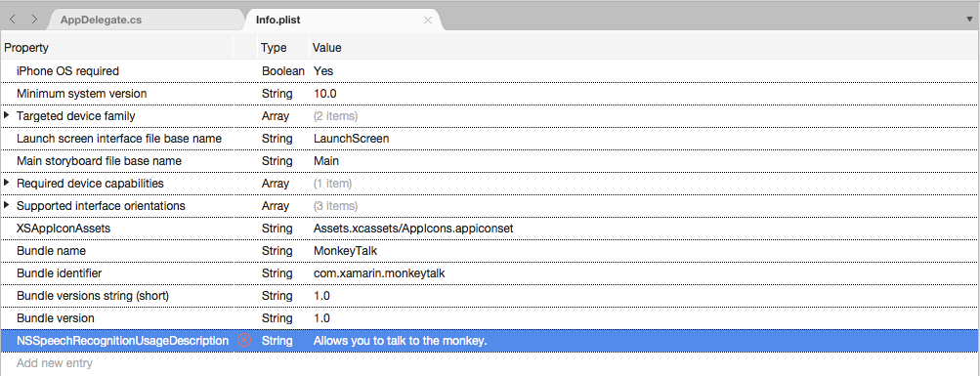Select the Minimum system version row
The image size is (980, 376).
[x=490, y=93]
